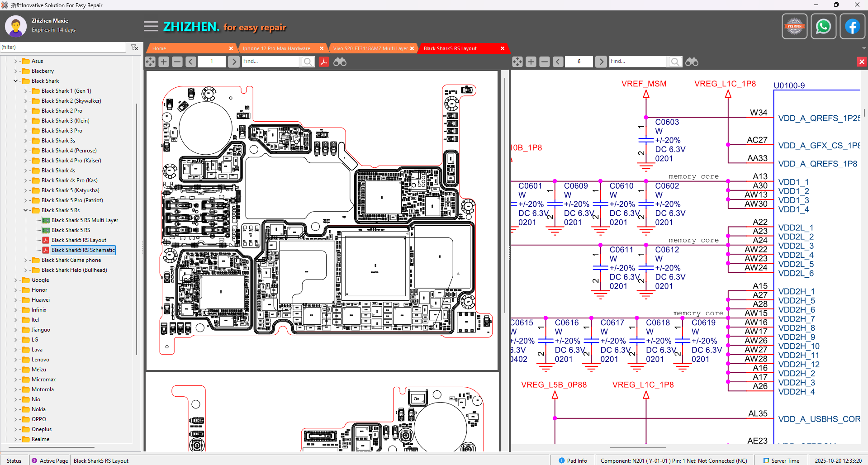The image size is (868, 465).
Task: Click the Status label in status bar
Action: click(14, 460)
